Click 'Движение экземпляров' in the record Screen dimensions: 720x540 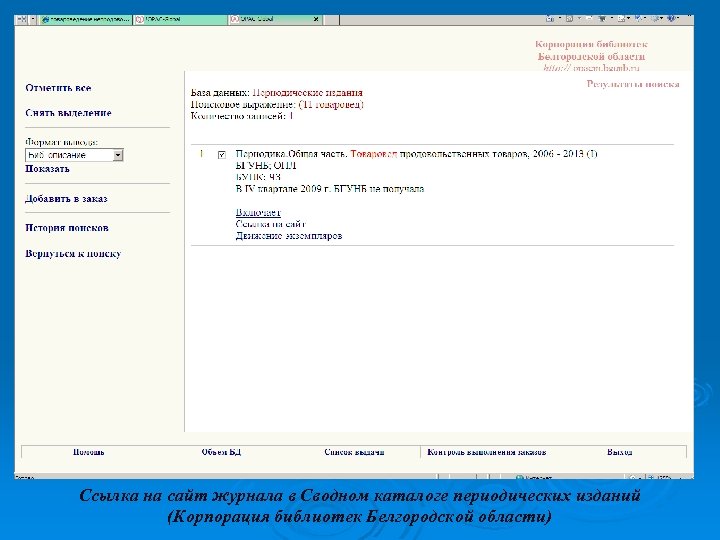[289, 236]
